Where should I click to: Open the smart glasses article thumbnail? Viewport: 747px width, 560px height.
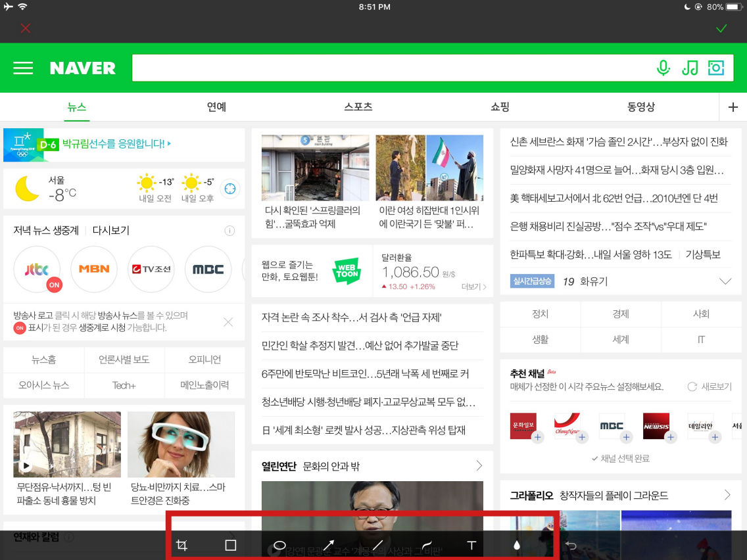pos(181,444)
